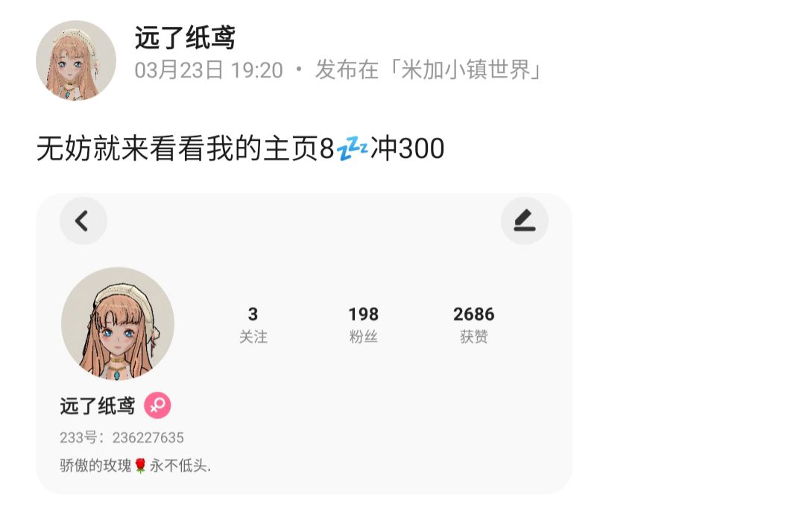Image resolution: width=805 pixels, height=532 pixels.
Task: Select the profile card username 远了纸鸢
Action: pyautogui.click(x=98, y=406)
